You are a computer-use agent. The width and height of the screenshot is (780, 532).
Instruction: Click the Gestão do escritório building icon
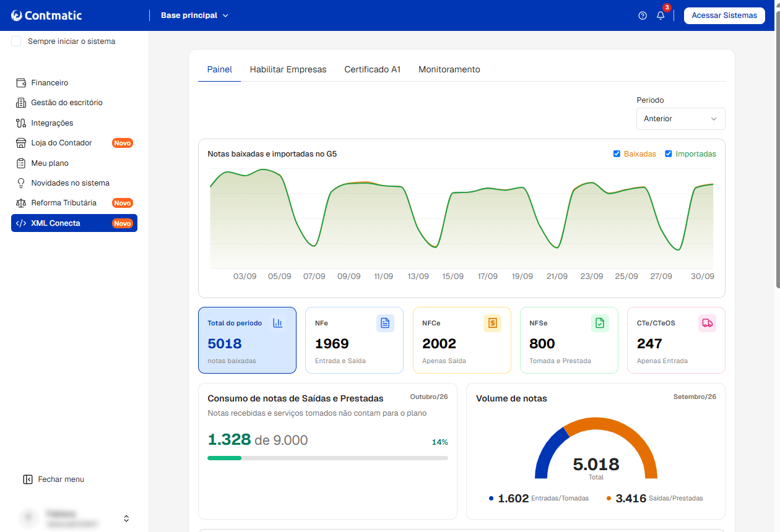point(21,103)
